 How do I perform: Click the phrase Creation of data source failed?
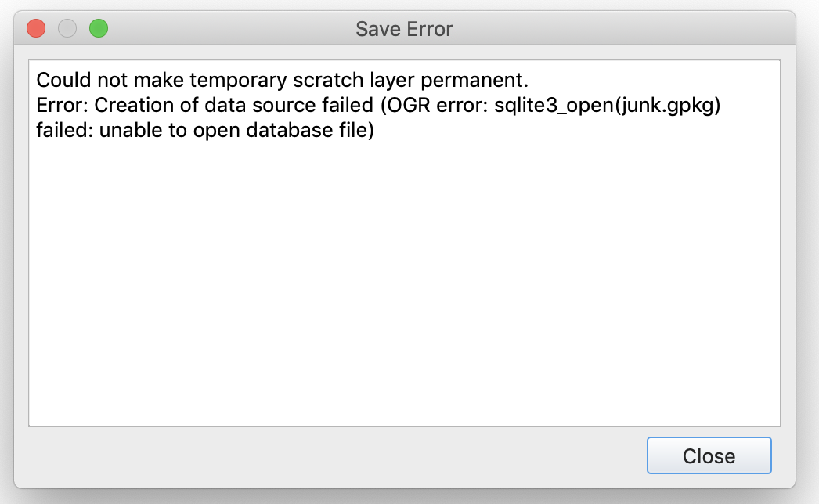point(235,105)
